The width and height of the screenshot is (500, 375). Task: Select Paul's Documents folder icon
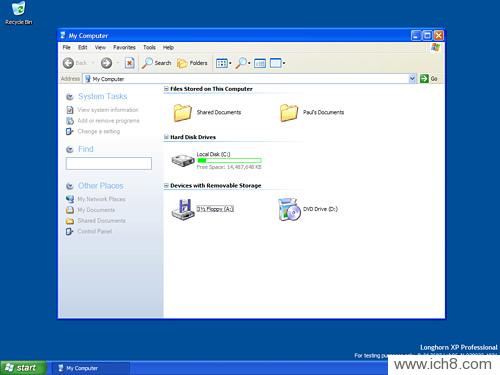[289, 112]
